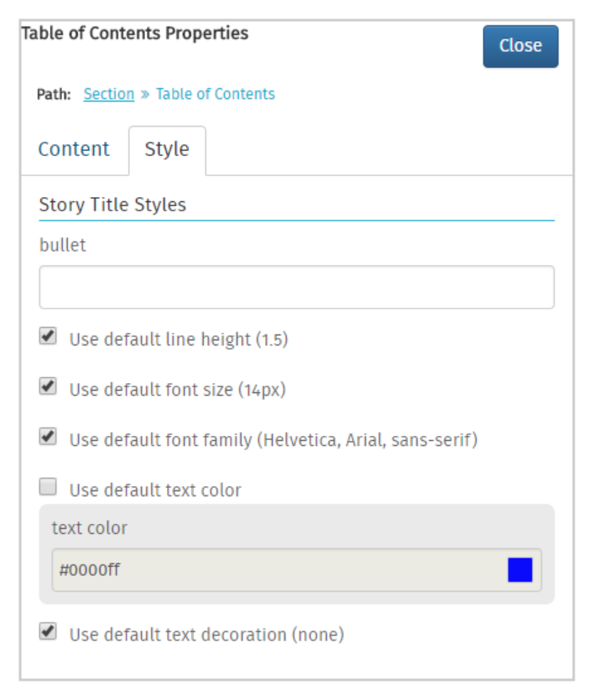Enable the Use default text color checkbox
The width and height of the screenshot is (593, 700).
tap(48, 486)
